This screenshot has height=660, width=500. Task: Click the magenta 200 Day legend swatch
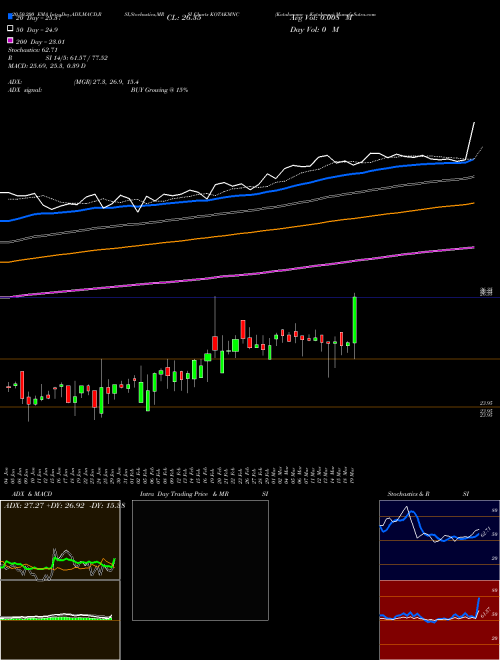coord(10,41)
